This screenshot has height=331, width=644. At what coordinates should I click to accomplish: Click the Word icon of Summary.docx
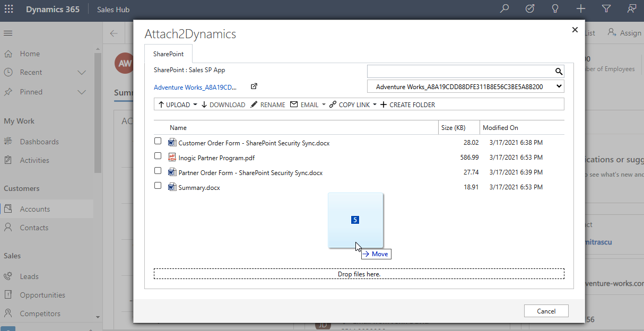pos(172,187)
